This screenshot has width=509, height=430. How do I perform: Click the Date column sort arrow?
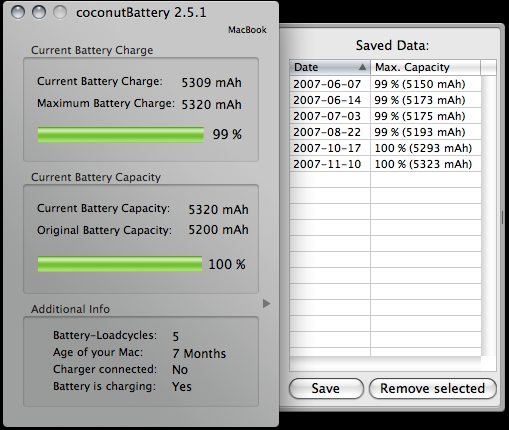pyautogui.click(x=362, y=67)
